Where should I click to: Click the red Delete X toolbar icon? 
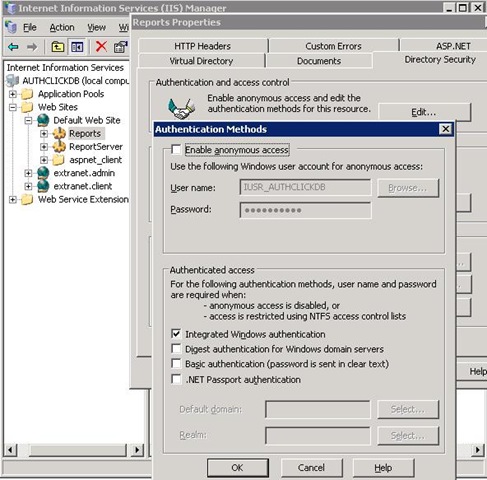coord(101,47)
